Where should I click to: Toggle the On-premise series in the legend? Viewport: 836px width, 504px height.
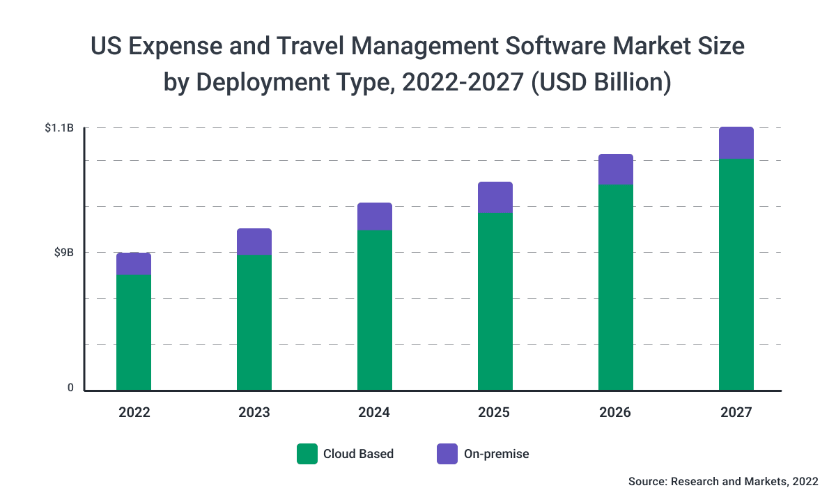click(496, 454)
